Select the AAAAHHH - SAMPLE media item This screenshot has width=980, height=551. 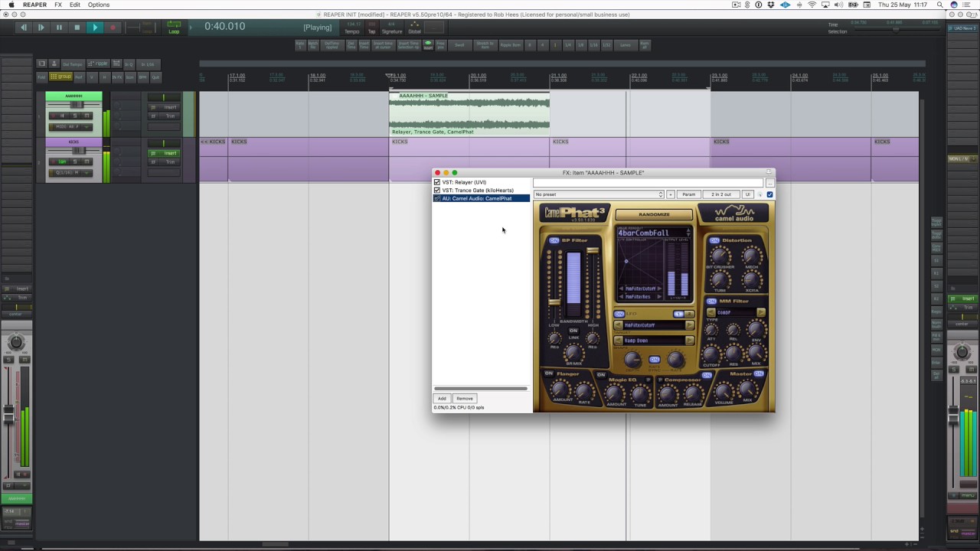[469, 113]
